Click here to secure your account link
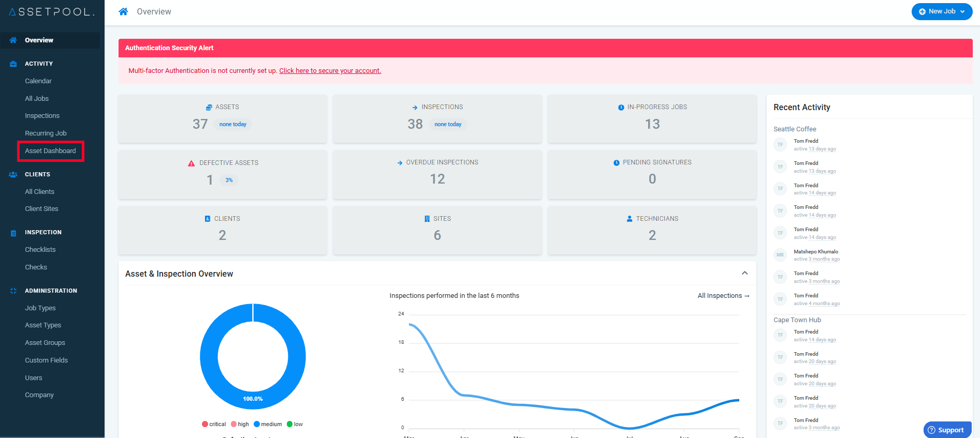This screenshot has height=438, width=980. (x=330, y=71)
